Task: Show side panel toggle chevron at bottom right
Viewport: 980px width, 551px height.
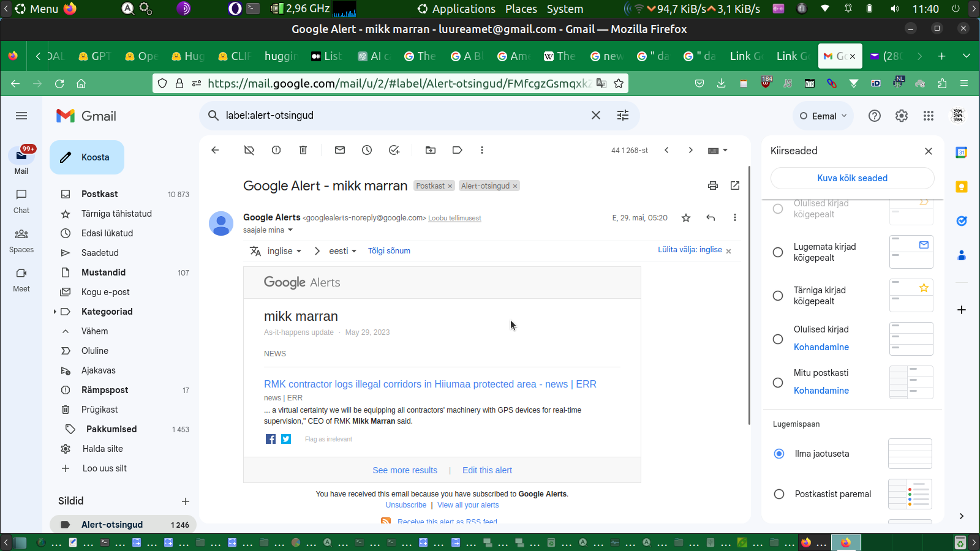Action: 962,516
